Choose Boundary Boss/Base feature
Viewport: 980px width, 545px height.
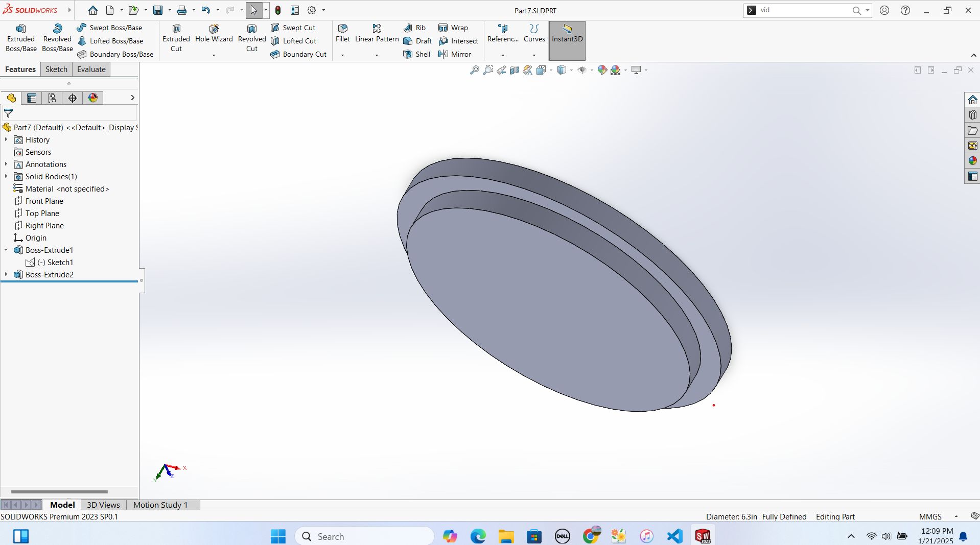(x=115, y=54)
